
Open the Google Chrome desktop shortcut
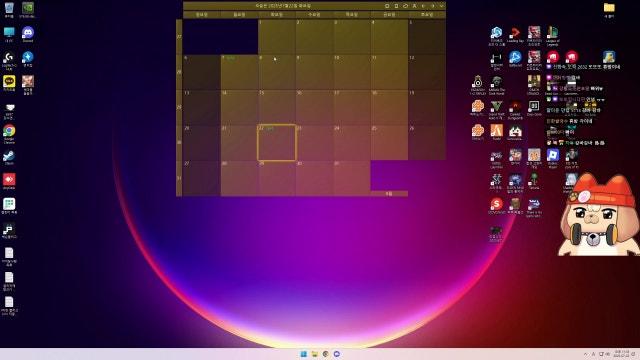[9, 134]
